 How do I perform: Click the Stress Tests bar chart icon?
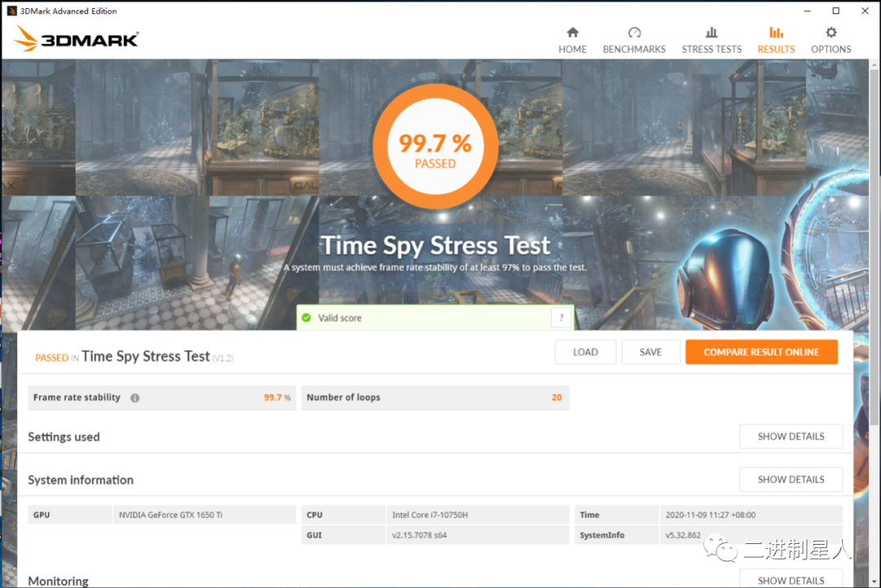(711, 33)
